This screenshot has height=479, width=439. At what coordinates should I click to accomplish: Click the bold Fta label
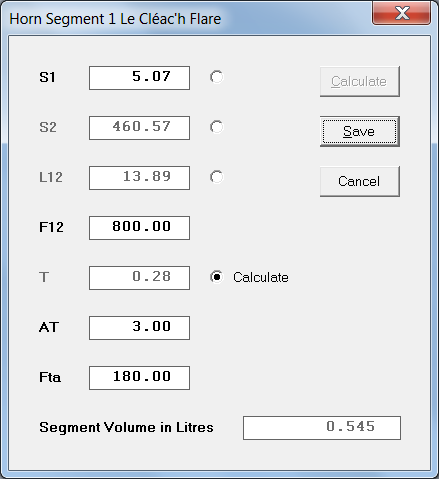click(x=50, y=377)
